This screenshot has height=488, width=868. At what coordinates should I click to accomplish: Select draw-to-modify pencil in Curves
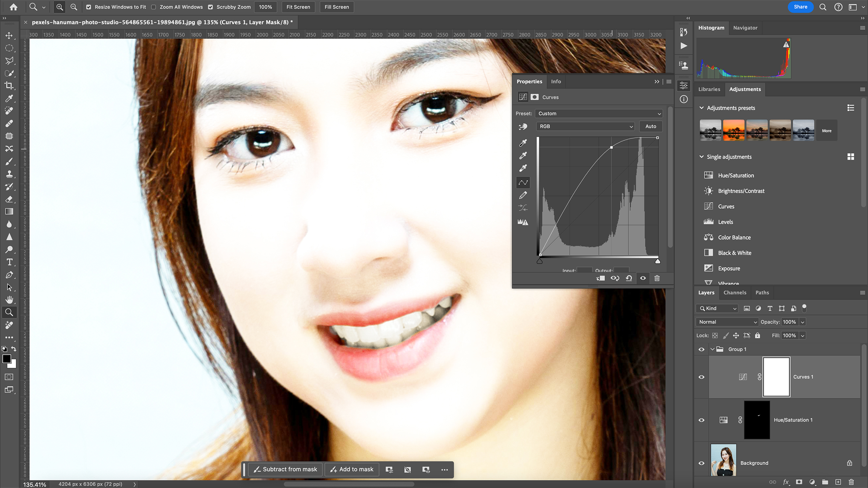pos(523,195)
